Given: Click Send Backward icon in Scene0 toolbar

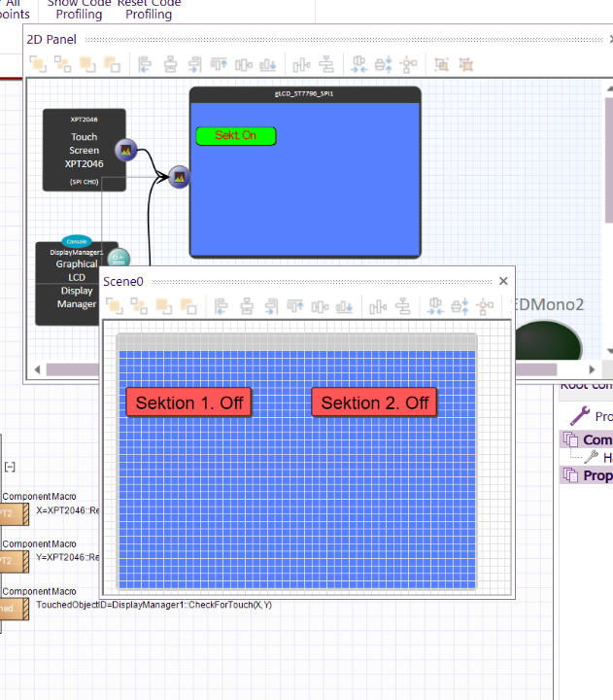Looking at the screenshot, I should [x=188, y=306].
